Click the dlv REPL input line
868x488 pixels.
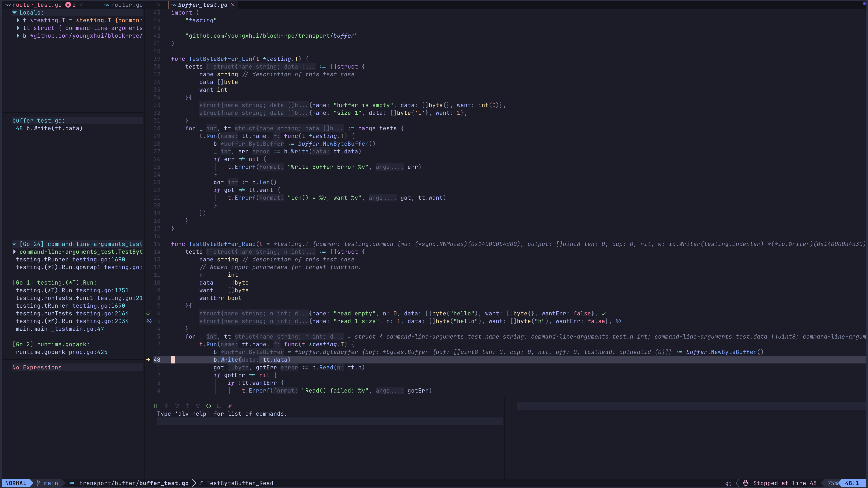[329, 421]
